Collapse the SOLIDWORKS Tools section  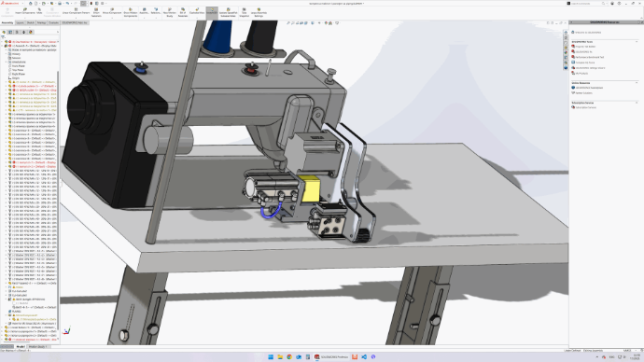pyautogui.click(x=637, y=41)
